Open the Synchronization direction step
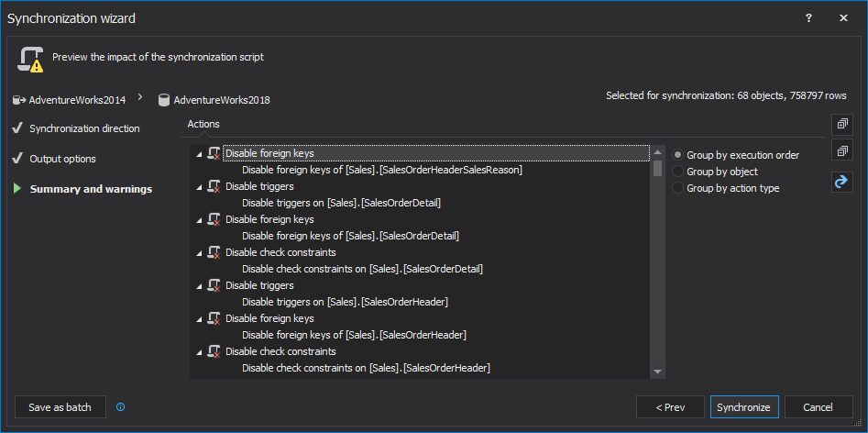This screenshot has width=868, height=433. 84,128
